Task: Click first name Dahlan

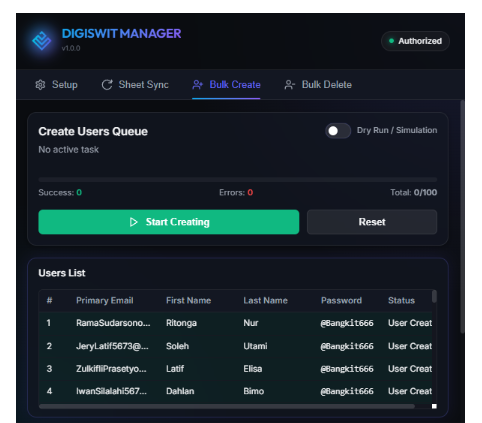Action: tap(180, 391)
